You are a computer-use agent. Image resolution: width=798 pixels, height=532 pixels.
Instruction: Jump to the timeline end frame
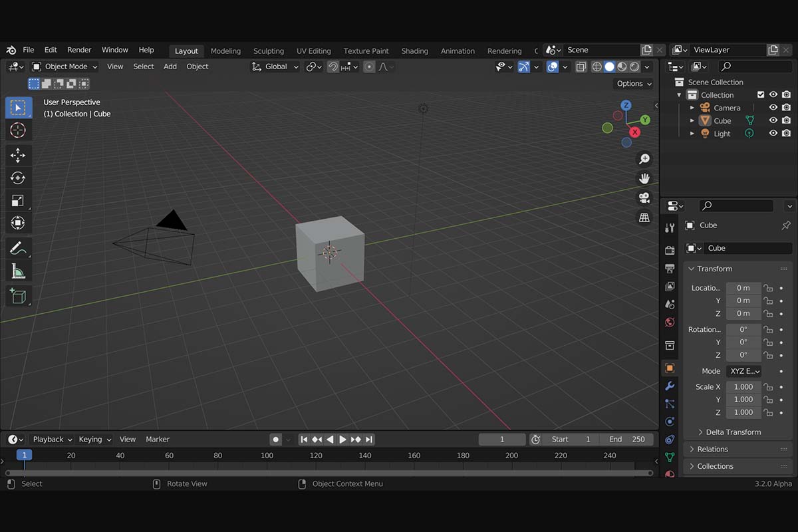(368, 440)
